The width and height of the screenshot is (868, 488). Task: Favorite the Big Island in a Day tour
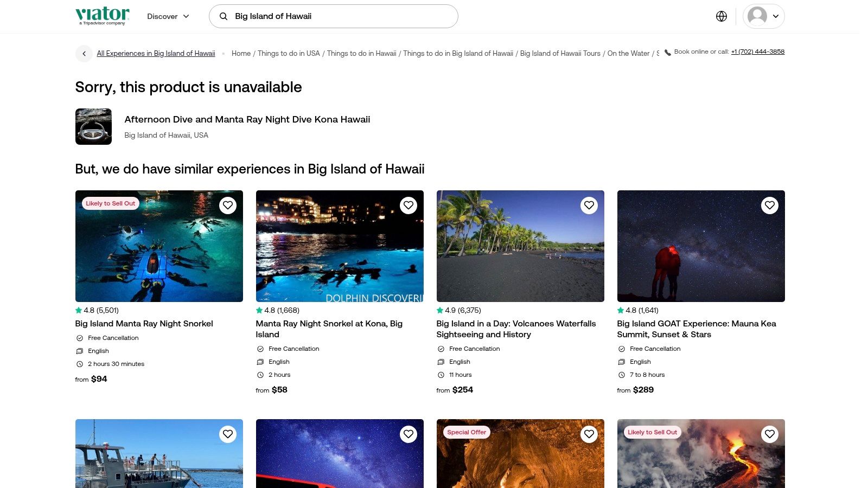(589, 206)
